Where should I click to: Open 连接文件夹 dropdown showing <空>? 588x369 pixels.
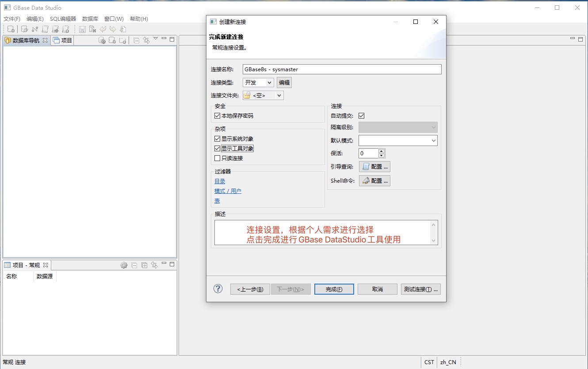click(x=263, y=95)
